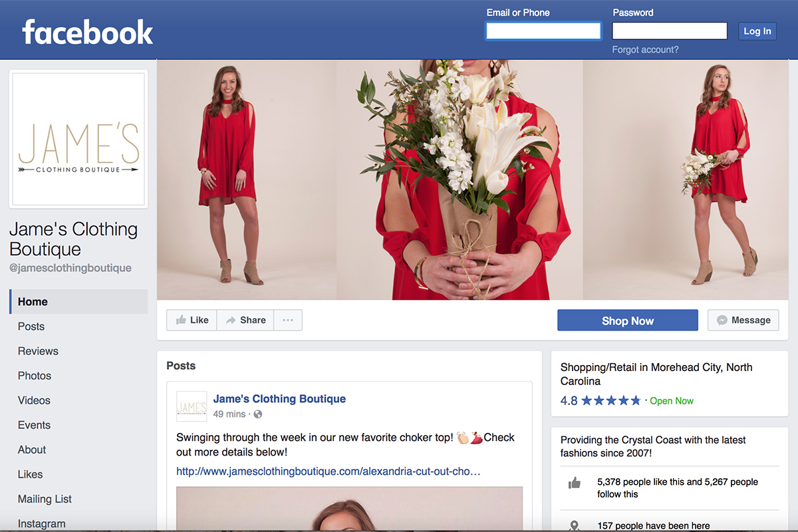This screenshot has height=532, width=798.
Task: Click the Messenger icon on Message button
Action: pyautogui.click(x=722, y=321)
